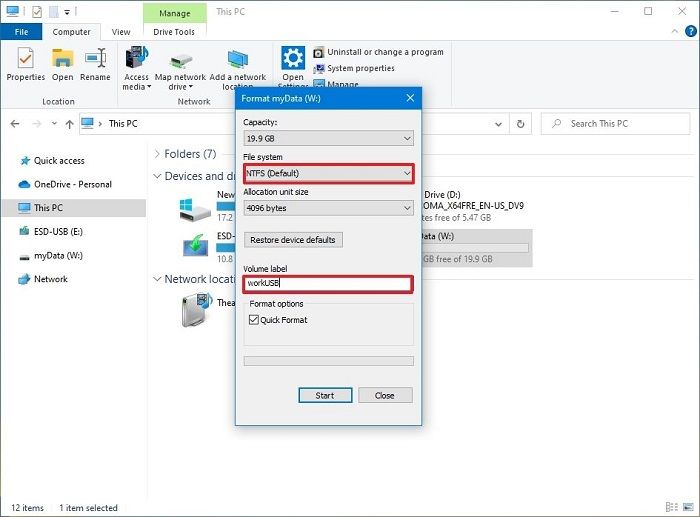Open the Capacity dropdown in Format dialog
The height and width of the screenshot is (517, 700).
(x=329, y=138)
